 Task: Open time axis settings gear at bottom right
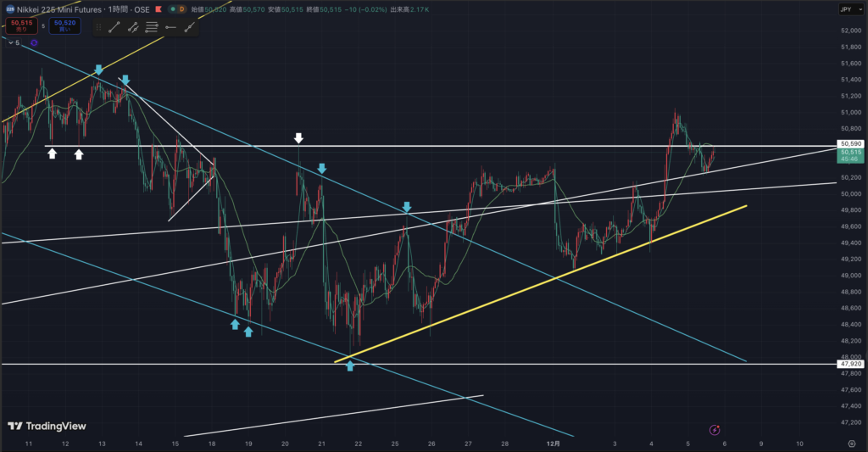[851, 444]
